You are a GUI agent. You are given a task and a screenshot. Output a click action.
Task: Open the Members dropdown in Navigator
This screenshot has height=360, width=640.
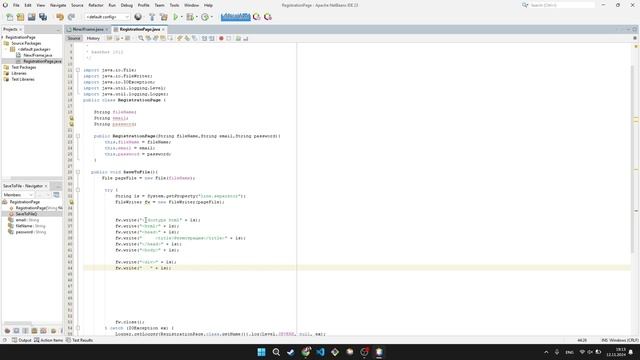tap(18, 195)
